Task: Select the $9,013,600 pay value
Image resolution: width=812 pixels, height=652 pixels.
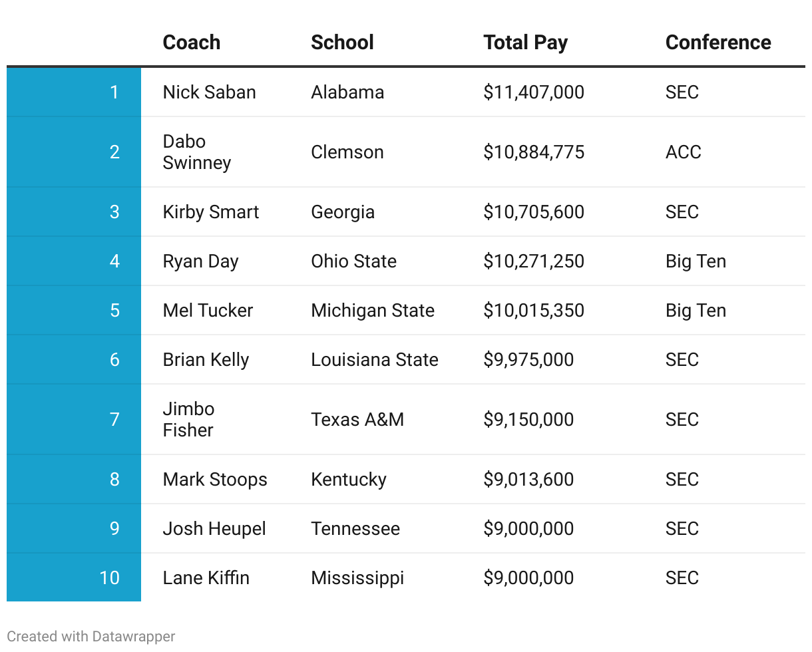Action: pos(528,480)
